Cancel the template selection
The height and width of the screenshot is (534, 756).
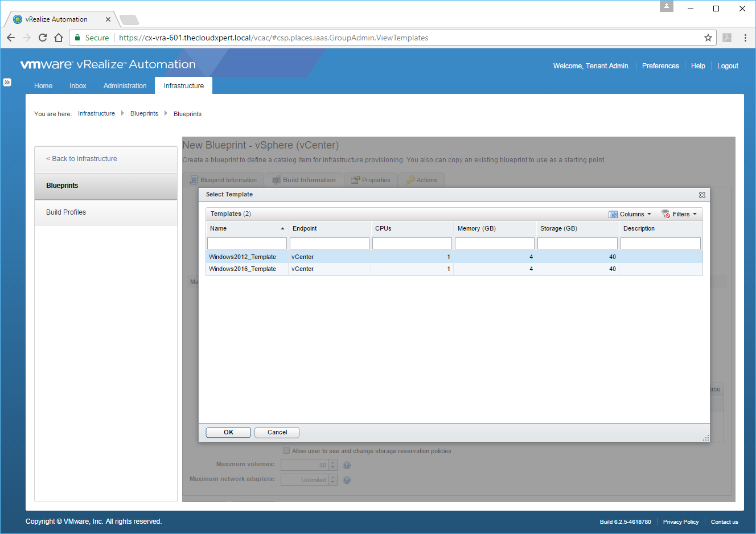click(277, 433)
